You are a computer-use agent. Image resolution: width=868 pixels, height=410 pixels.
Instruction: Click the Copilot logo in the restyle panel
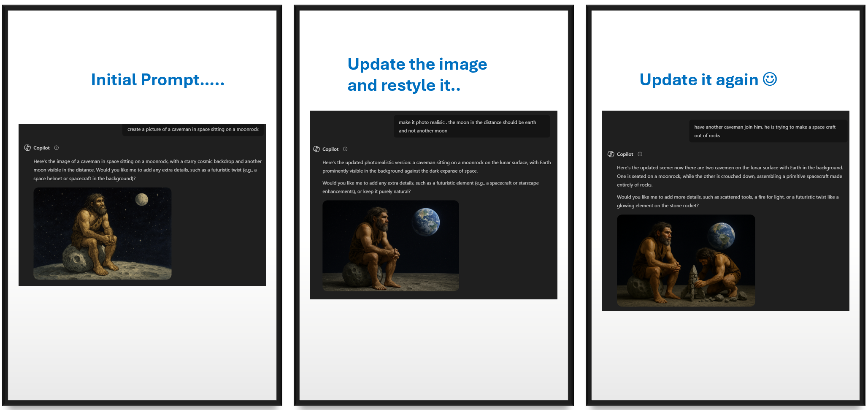pos(316,149)
